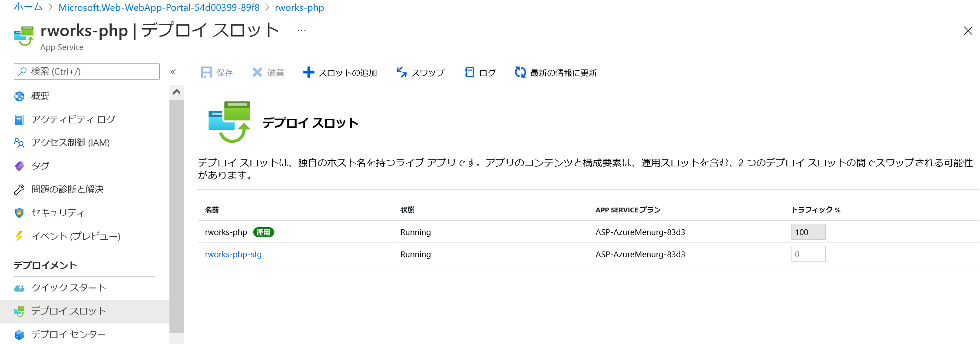Screen dimensions: 980x344
Task: Click ASP-AzureMenurg-83d3 in rworks-php-stg row
Action: pos(640,254)
